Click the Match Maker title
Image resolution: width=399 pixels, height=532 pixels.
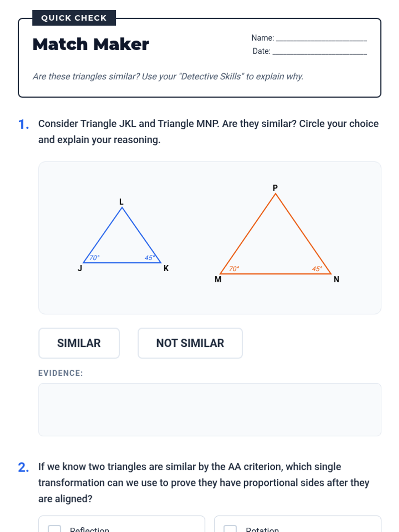point(91,44)
